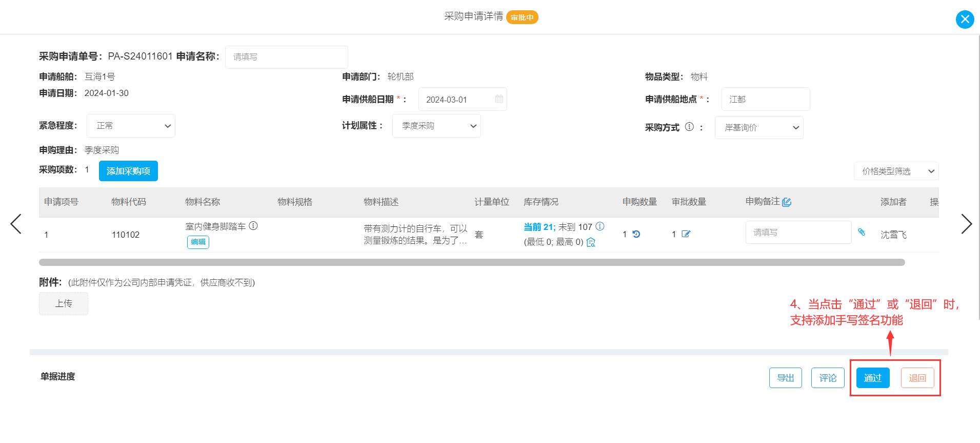980x443 pixels.
Task: Click the 计量单位 column header
Action: (492, 202)
